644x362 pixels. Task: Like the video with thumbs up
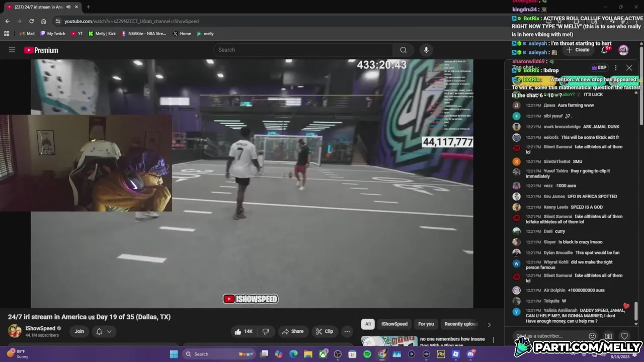[244, 331]
